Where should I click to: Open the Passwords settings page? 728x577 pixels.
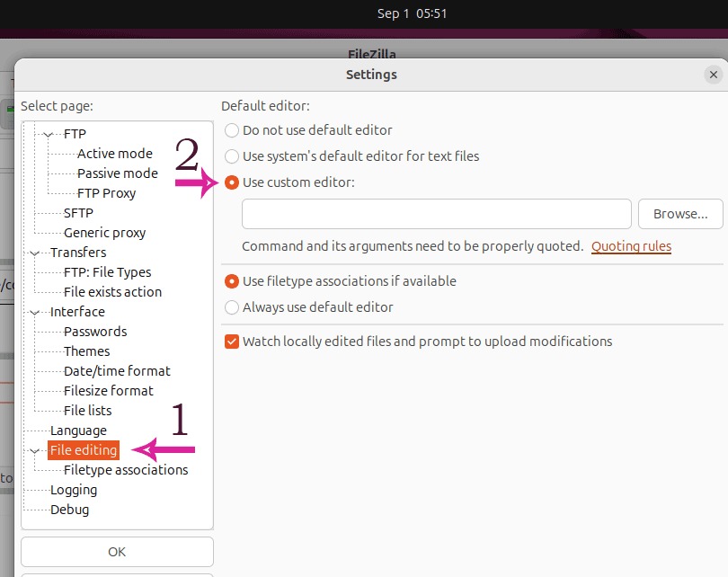coord(95,332)
